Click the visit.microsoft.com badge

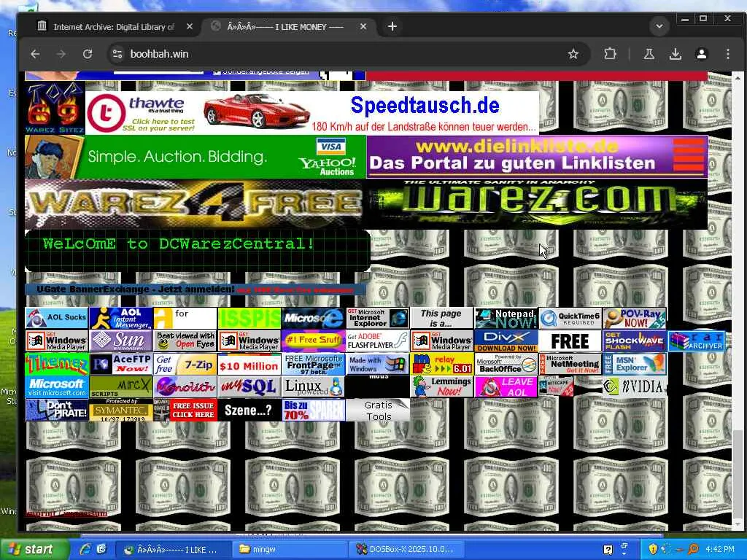click(x=57, y=387)
